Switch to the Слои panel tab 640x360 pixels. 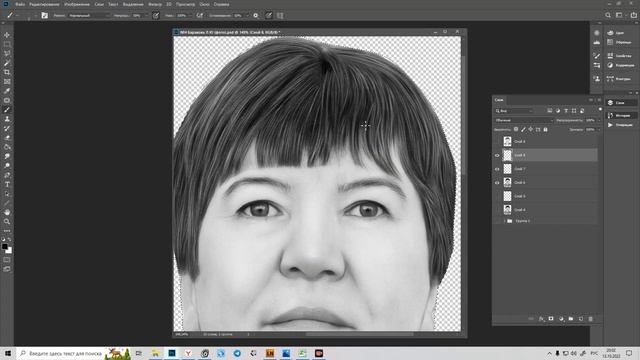[499, 100]
